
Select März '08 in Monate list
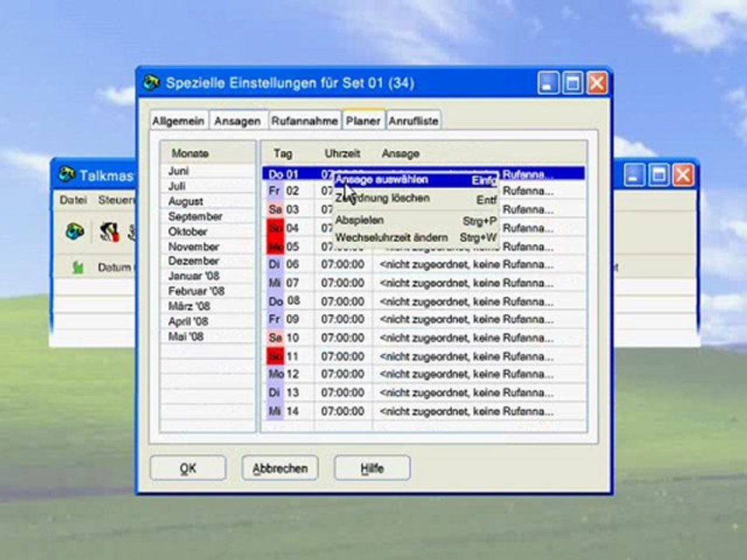[x=209, y=306]
